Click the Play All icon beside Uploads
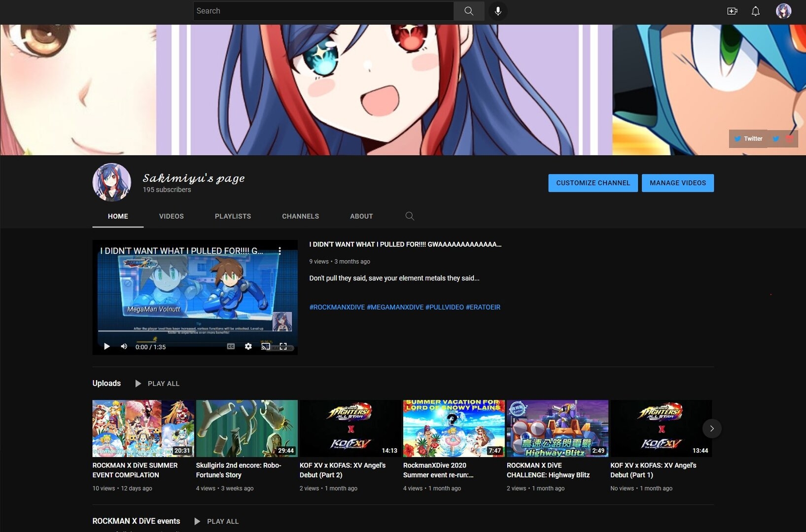 pos(138,383)
